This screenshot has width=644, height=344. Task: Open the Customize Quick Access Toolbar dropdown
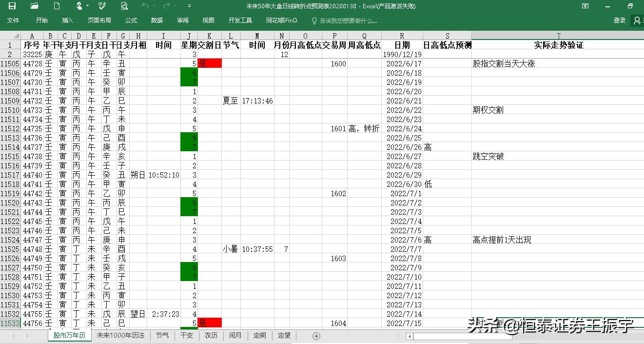190,6
